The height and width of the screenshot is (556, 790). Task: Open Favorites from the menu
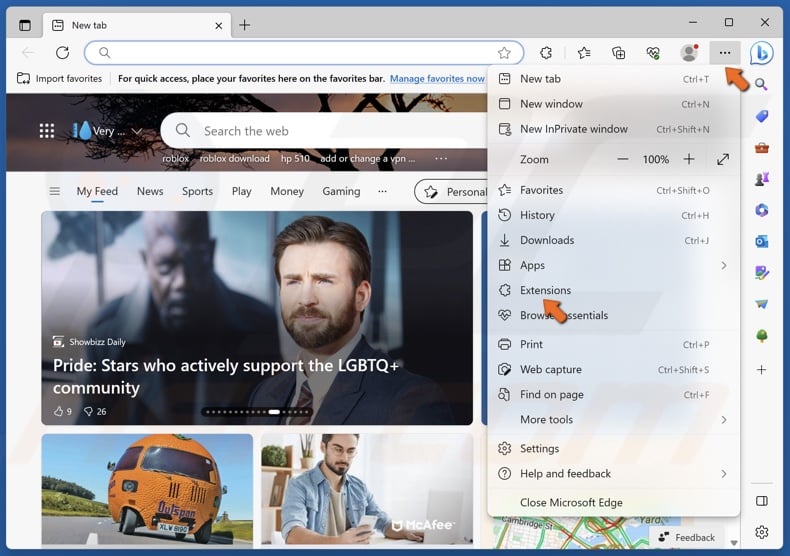coord(614,190)
